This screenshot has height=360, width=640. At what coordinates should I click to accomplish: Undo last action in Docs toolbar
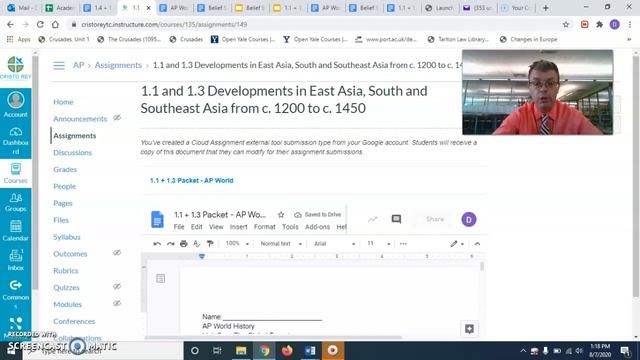point(157,244)
